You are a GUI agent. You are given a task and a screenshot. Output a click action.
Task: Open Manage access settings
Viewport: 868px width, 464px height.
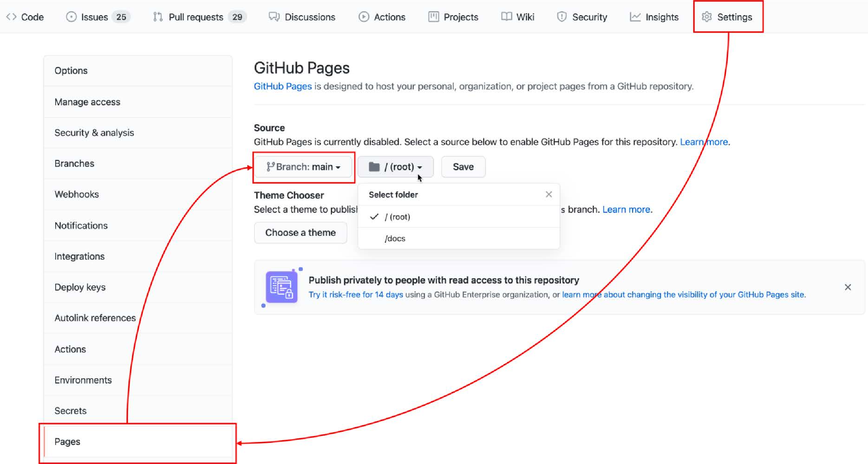point(138,102)
